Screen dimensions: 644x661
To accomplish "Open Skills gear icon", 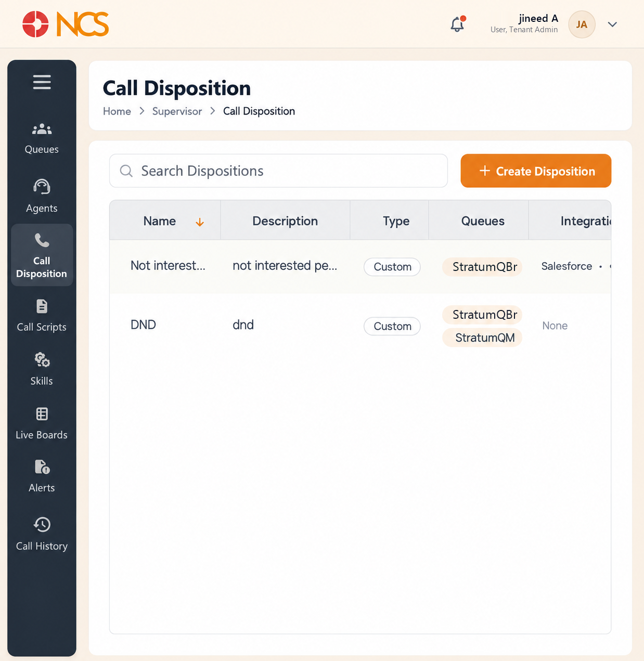I will click(42, 359).
